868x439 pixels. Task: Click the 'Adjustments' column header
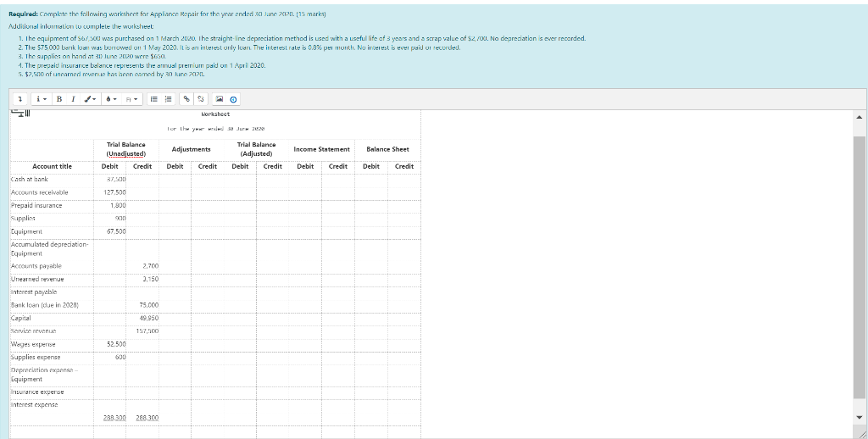pyautogui.click(x=191, y=149)
